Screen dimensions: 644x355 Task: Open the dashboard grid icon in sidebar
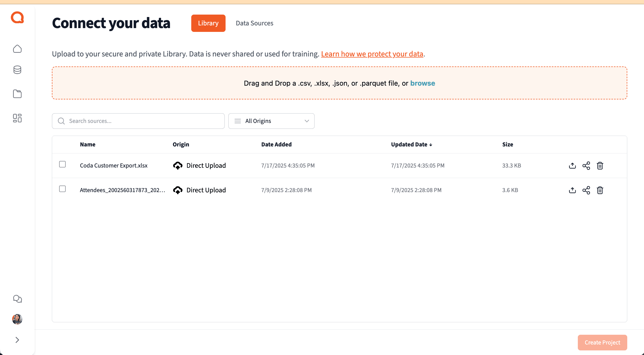coord(17,118)
